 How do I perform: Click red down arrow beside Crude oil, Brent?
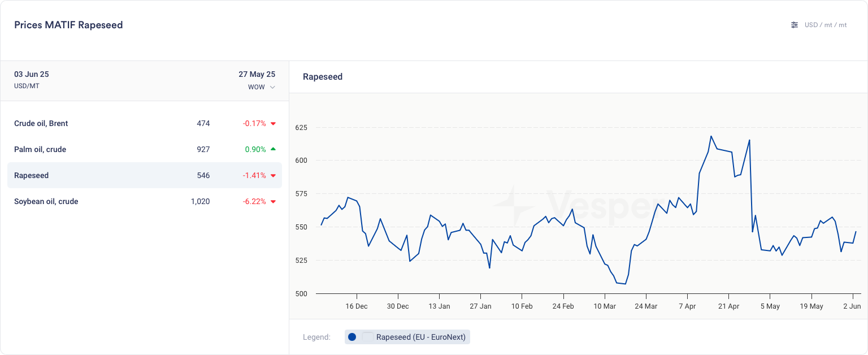click(x=273, y=124)
